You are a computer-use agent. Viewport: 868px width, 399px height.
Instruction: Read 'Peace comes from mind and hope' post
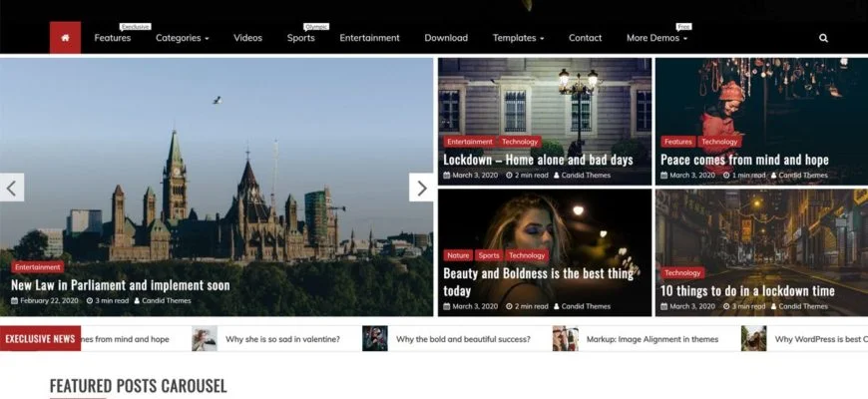pos(744,160)
